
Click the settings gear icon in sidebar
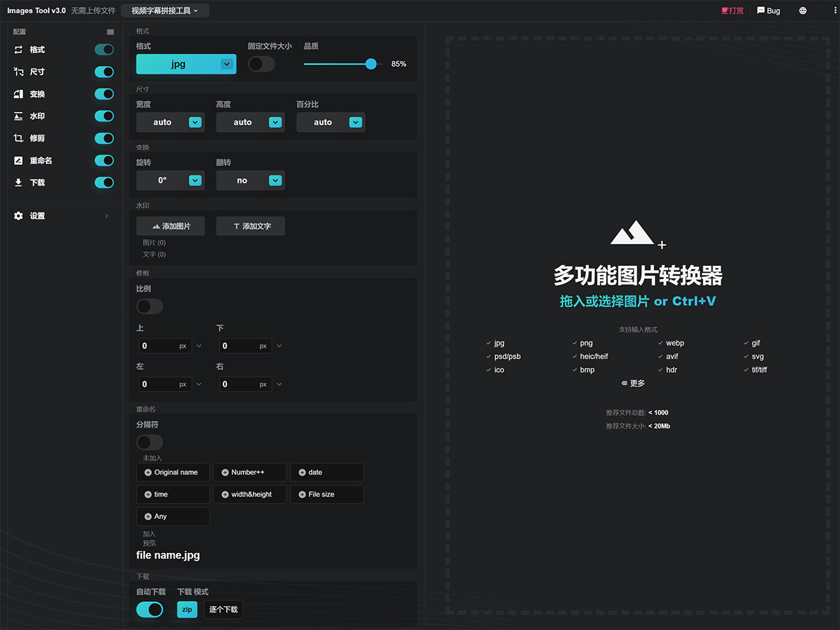point(19,216)
